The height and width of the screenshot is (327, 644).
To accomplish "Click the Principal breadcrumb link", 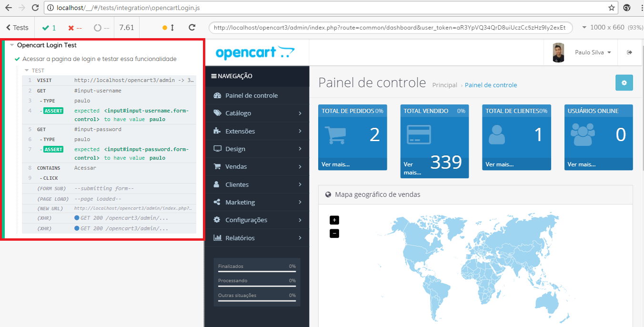I will click(444, 85).
